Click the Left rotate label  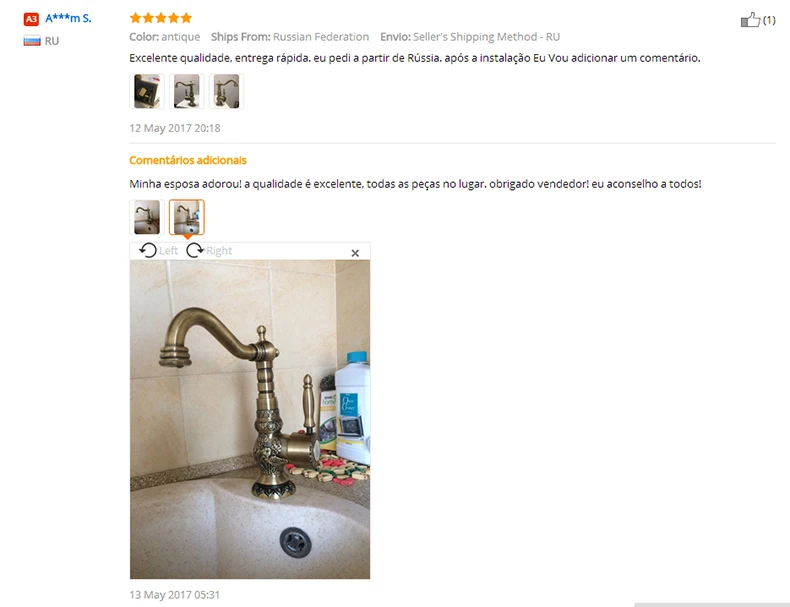168,251
